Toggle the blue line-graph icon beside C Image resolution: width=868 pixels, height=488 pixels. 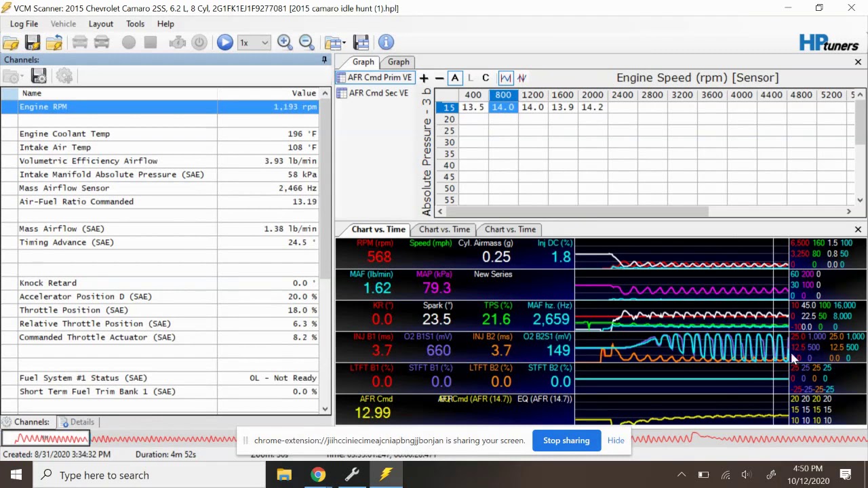505,78
